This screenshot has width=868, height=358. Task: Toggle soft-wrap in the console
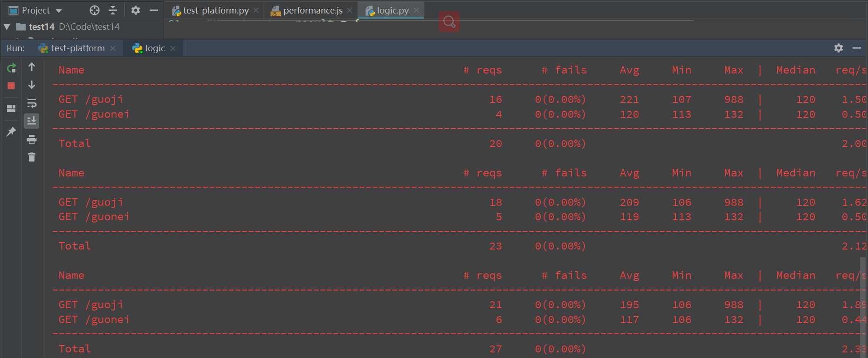pos(32,103)
